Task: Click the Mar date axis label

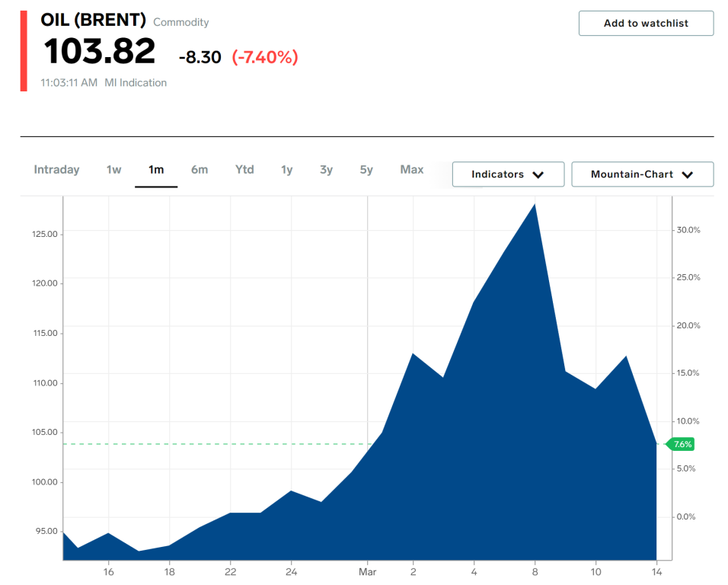Action: tap(367, 572)
